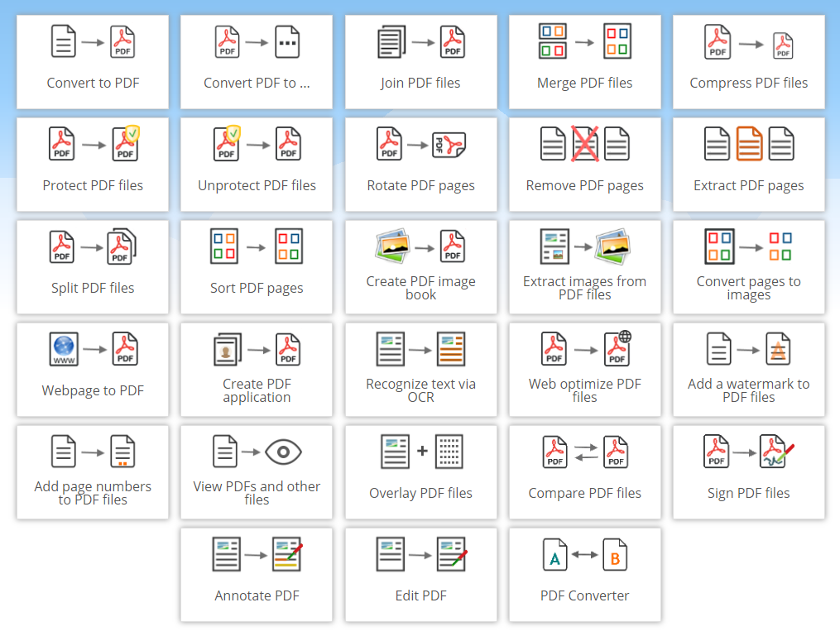Launch the Edit PDF tool
The image size is (840, 636).
point(421,575)
